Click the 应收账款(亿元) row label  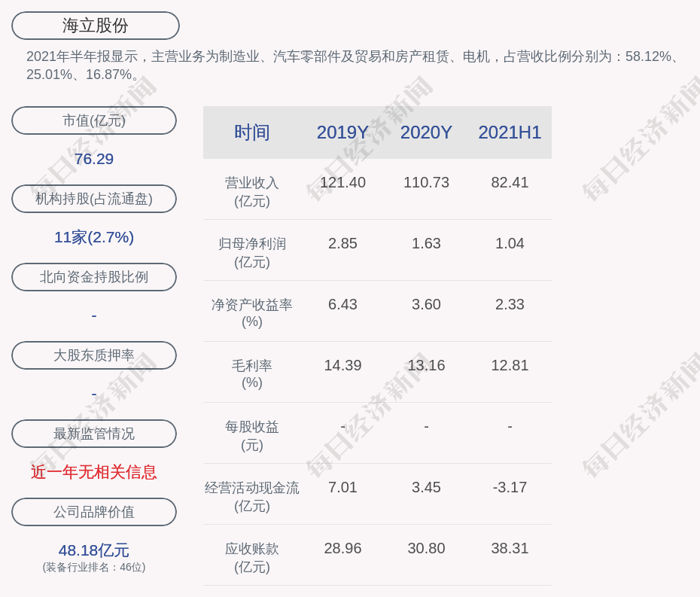[252, 558]
